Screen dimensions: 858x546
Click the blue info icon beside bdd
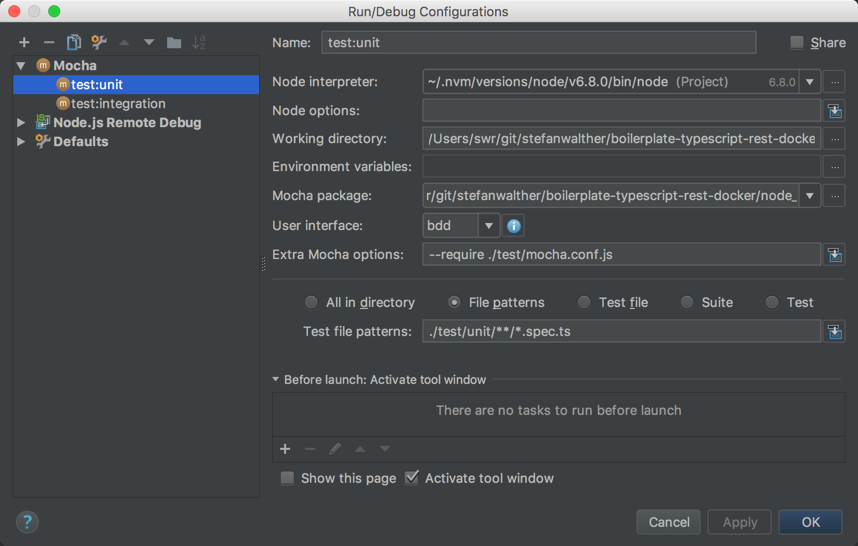[x=514, y=226]
